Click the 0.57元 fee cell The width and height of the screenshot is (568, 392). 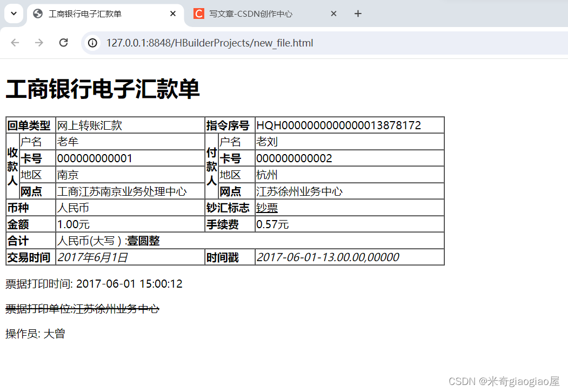(350, 224)
